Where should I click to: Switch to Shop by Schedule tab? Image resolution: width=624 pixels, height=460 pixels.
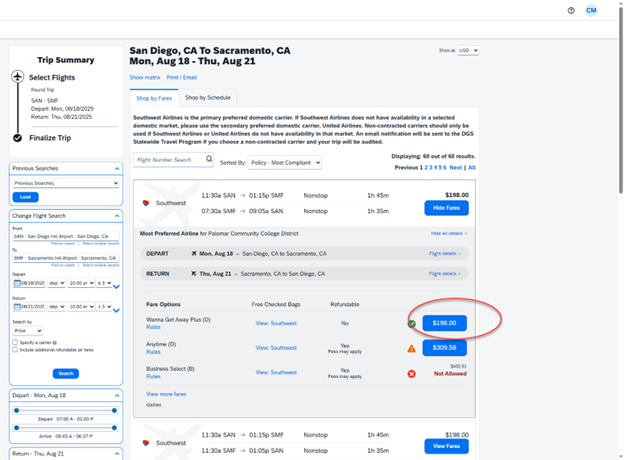pos(208,97)
